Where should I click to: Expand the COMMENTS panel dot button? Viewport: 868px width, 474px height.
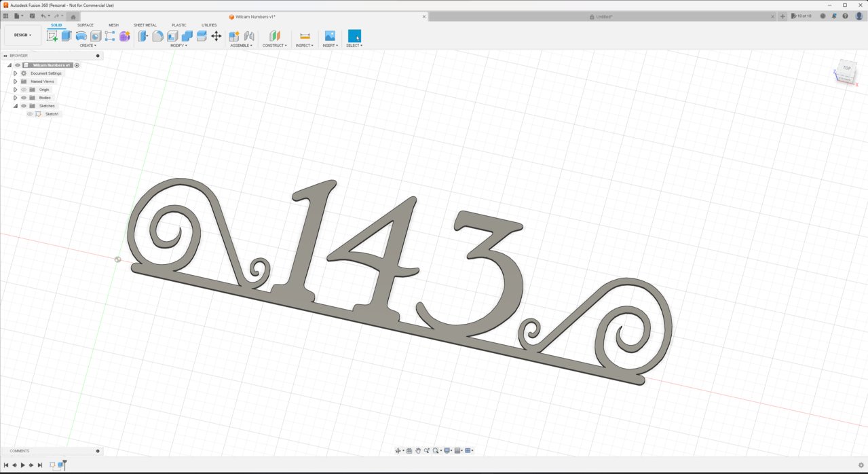pyautogui.click(x=98, y=451)
